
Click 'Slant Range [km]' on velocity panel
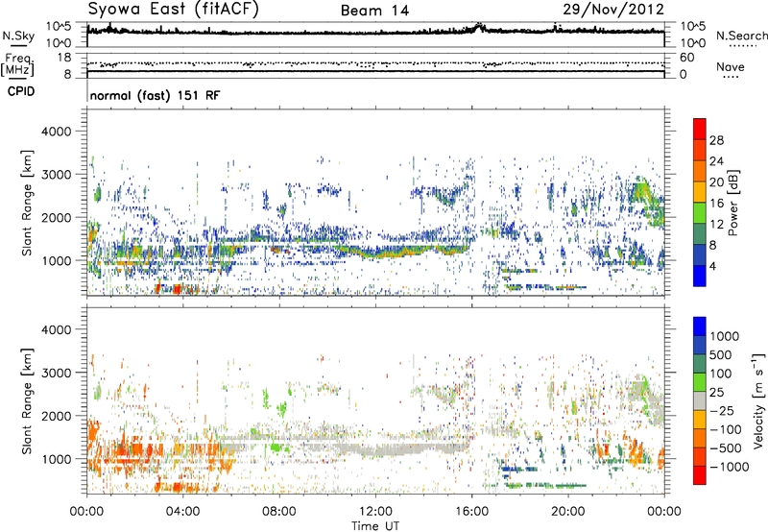click(x=27, y=400)
